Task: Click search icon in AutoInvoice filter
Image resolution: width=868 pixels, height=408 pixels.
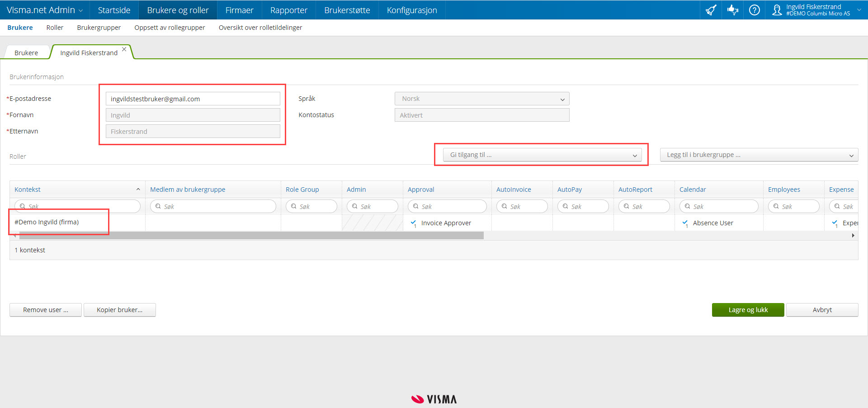Action: (505, 206)
